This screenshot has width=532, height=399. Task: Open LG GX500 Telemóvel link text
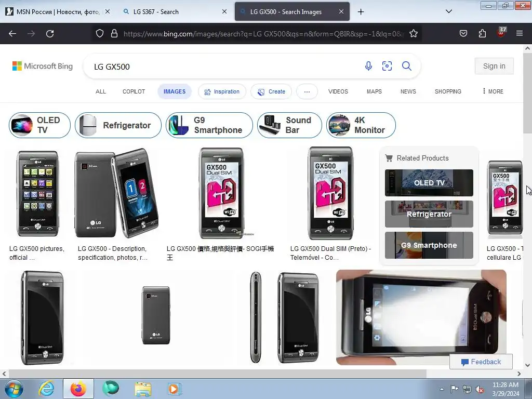click(x=331, y=253)
